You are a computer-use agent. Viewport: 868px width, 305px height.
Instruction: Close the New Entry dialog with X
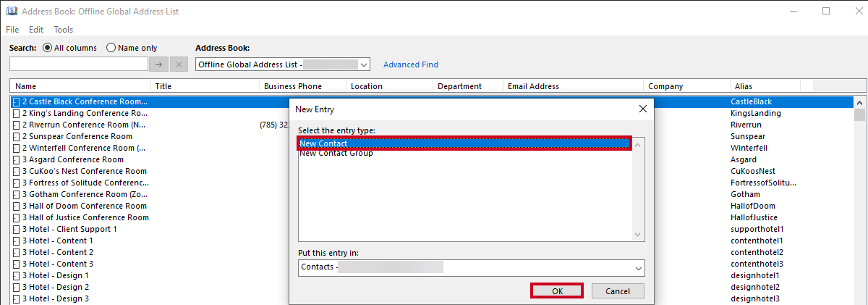[x=642, y=109]
